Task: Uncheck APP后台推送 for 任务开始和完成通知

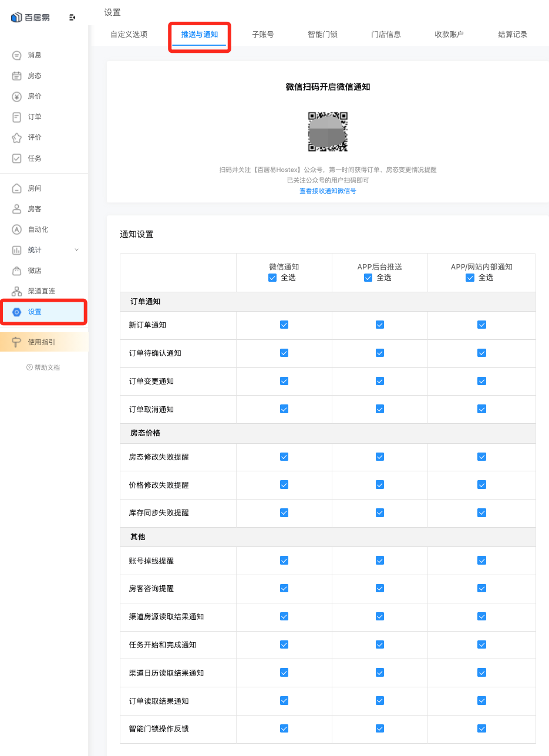Action: (x=380, y=644)
